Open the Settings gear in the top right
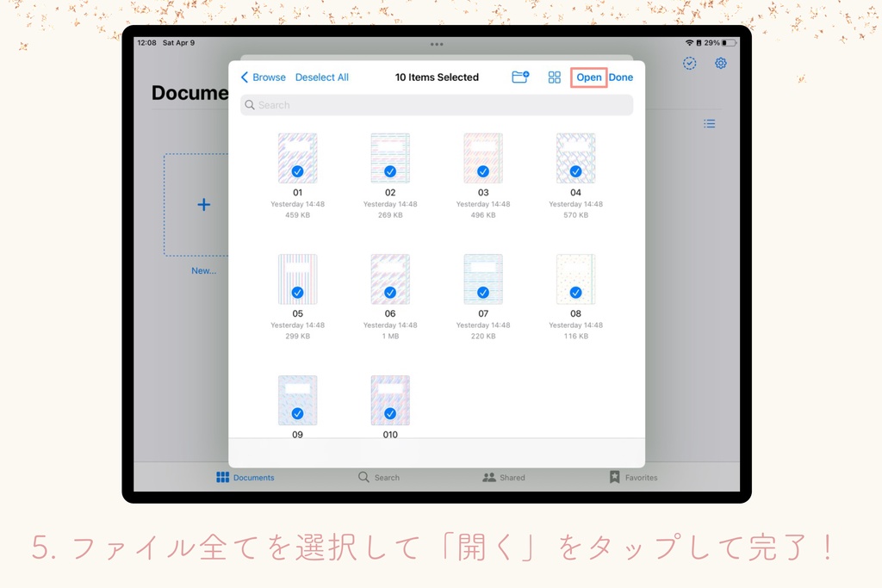The width and height of the screenshot is (882, 588). (x=720, y=63)
